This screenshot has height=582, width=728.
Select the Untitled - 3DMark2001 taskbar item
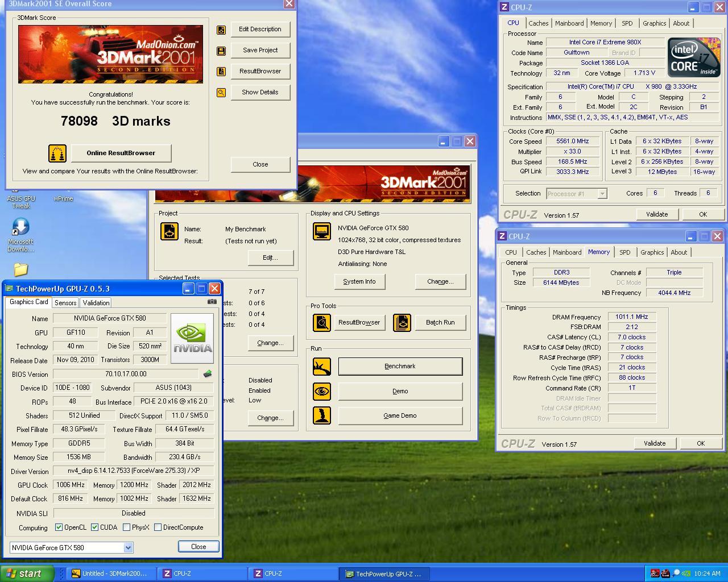tap(112, 573)
